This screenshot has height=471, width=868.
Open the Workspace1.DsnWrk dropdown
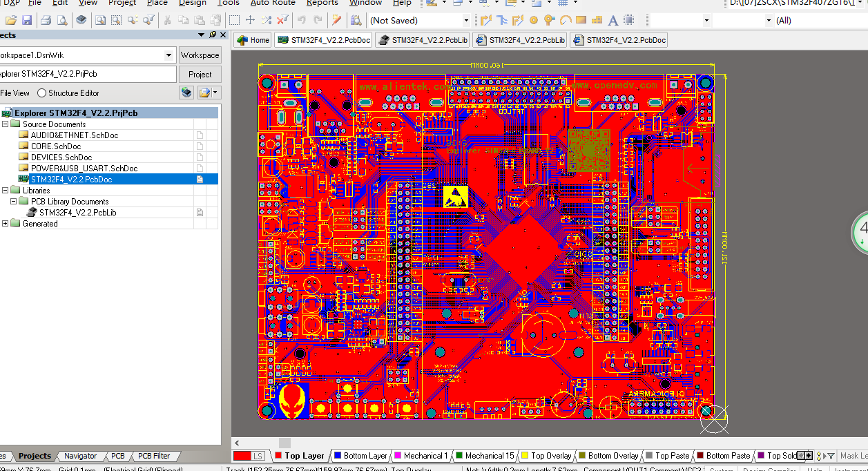tap(168, 55)
